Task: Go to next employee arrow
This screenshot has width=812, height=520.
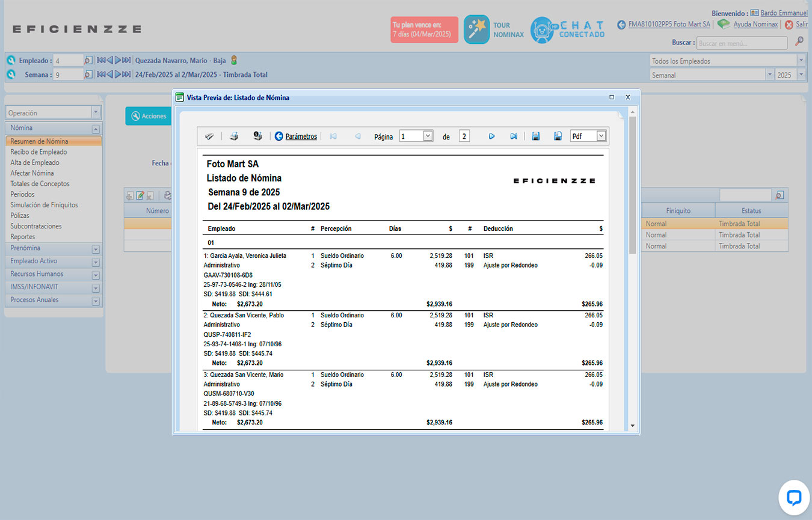Action: click(118, 60)
